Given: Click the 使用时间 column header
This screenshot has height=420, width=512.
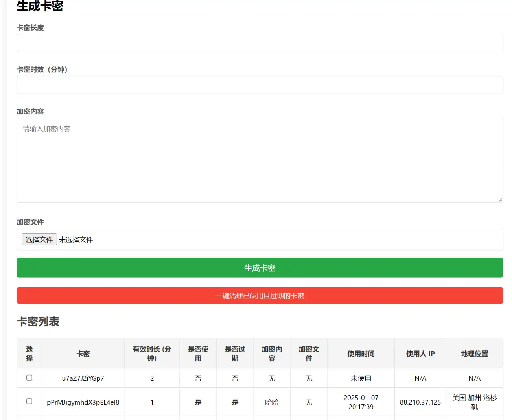Looking at the screenshot, I should tap(361, 353).
